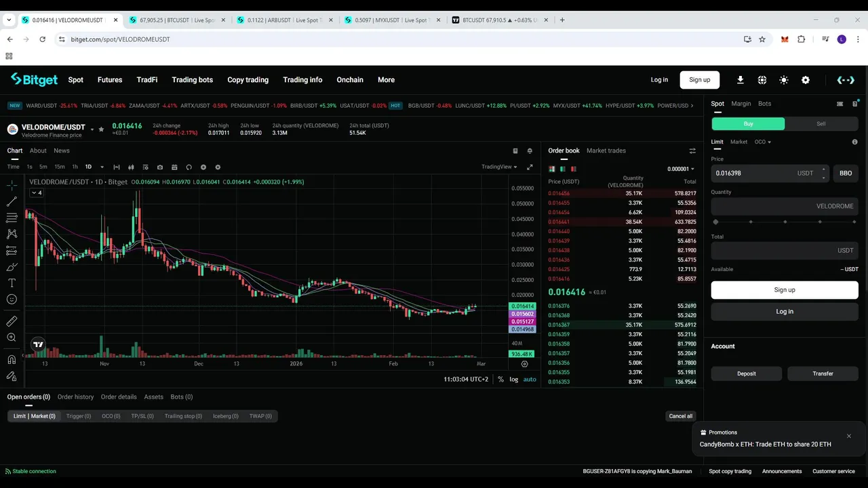Select the Sell side toggle

(821, 124)
